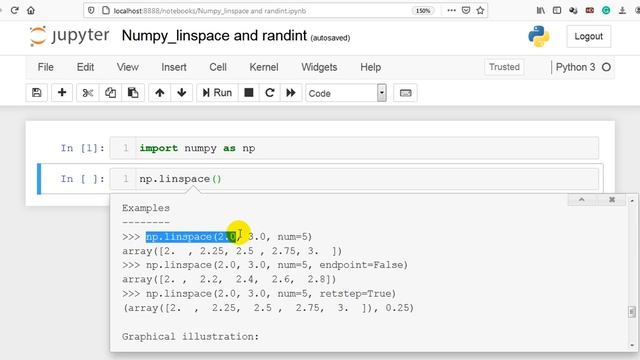Click the Python logo icon
Screen dimensions: 640x360
click(x=539, y=36)
